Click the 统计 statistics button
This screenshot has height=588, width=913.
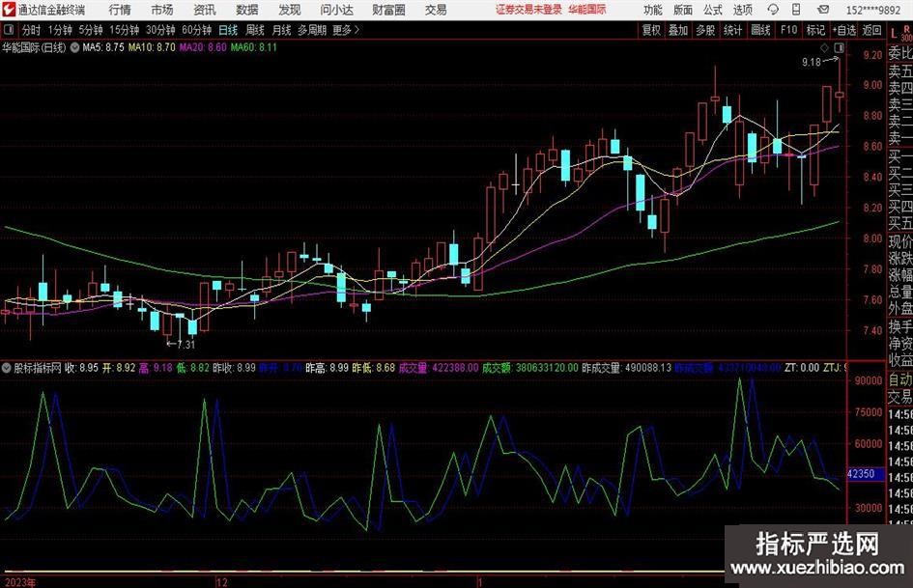[x=732, y=30]
